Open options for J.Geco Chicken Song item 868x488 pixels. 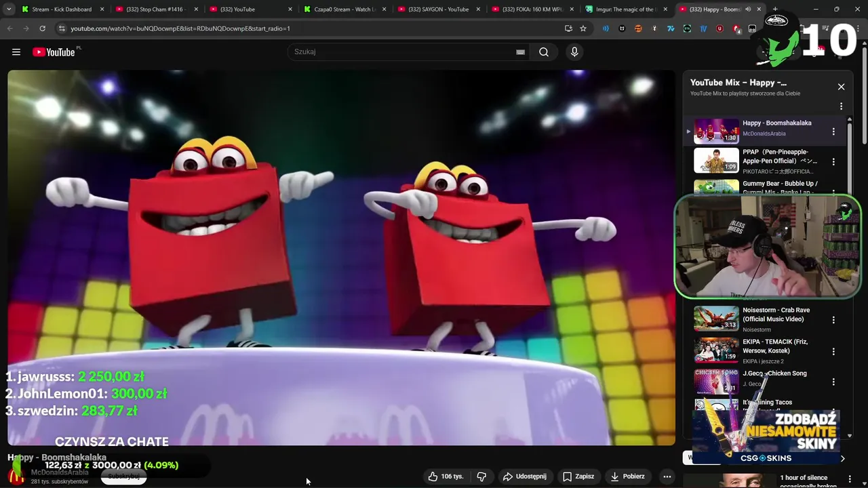[x=833, y=382]
